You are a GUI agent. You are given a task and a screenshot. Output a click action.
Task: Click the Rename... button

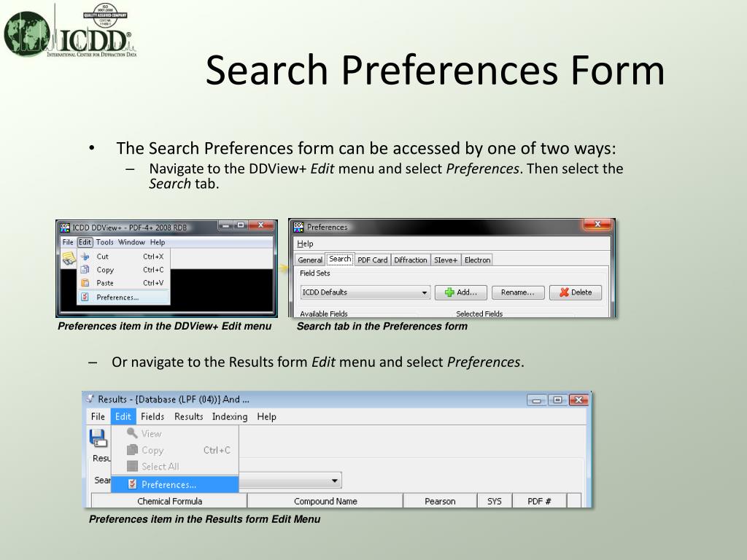[517, 292]
